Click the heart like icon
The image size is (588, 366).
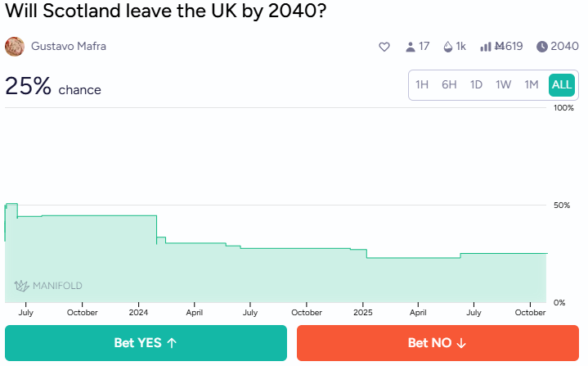pyautogui.click(x=384, y=47)
